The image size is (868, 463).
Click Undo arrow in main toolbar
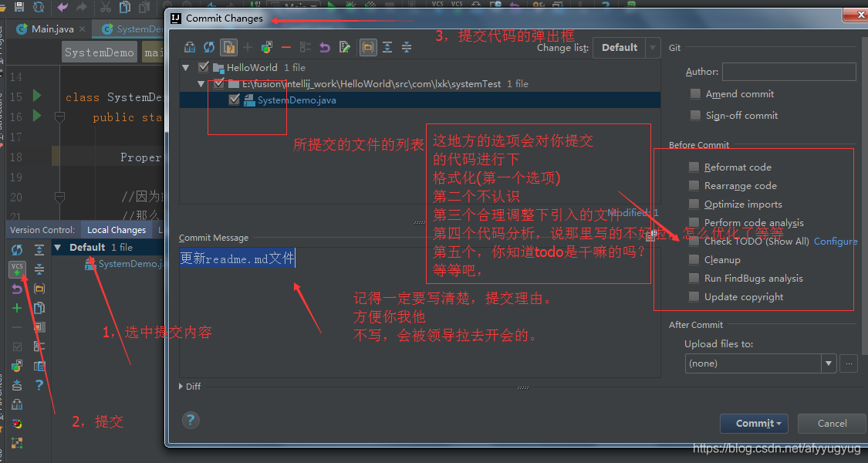(x=62, y=7)
